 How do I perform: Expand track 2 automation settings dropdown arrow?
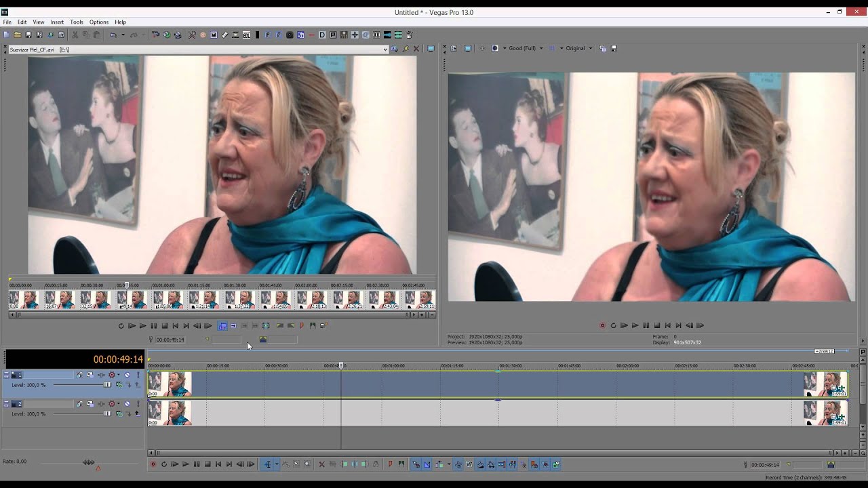point(119,404)
